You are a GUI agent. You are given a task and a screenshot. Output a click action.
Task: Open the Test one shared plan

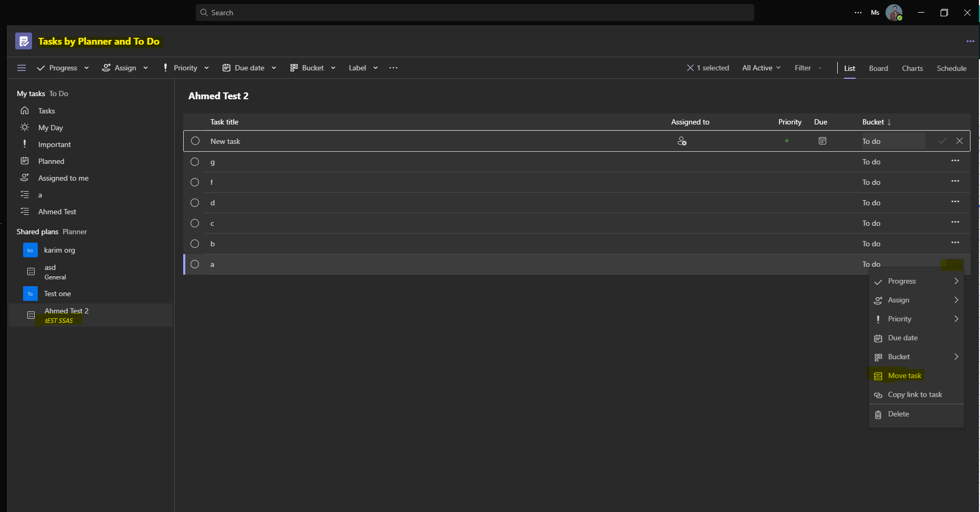click(57, 294)
